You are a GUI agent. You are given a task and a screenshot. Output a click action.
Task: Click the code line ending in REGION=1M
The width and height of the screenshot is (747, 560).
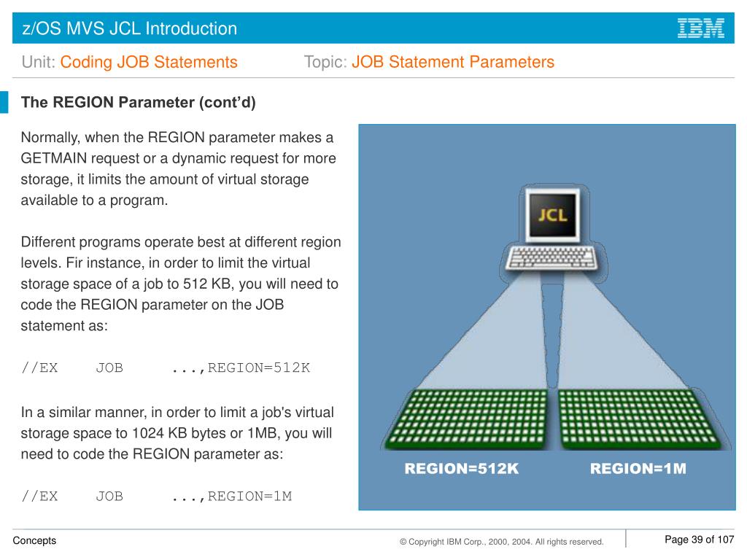point(157,496)
